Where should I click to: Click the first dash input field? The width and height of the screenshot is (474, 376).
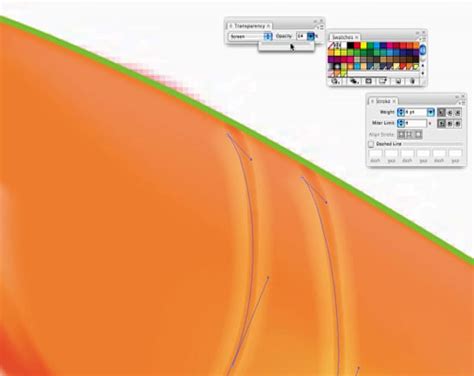click(375, 153)
